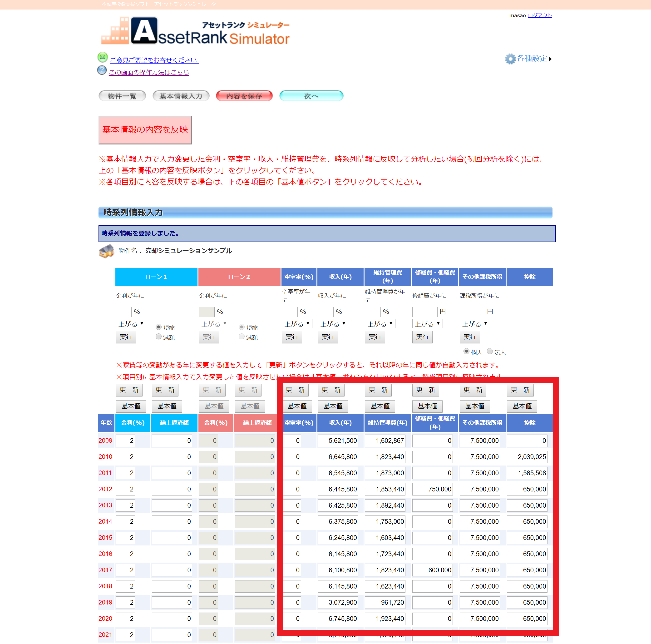Screen dimensions: 651x644
Task: Click the arrow next to 各種設定
Action: (x=550, y=59)
